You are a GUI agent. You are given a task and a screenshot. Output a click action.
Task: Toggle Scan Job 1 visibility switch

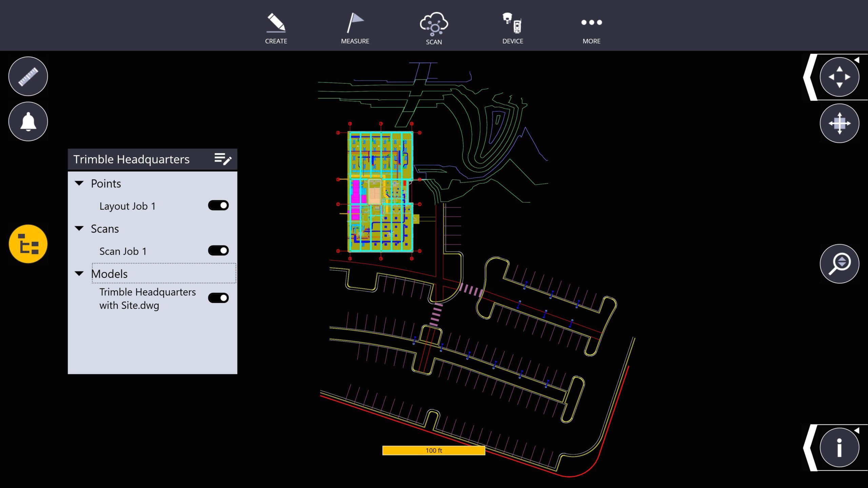coord(218,250)
